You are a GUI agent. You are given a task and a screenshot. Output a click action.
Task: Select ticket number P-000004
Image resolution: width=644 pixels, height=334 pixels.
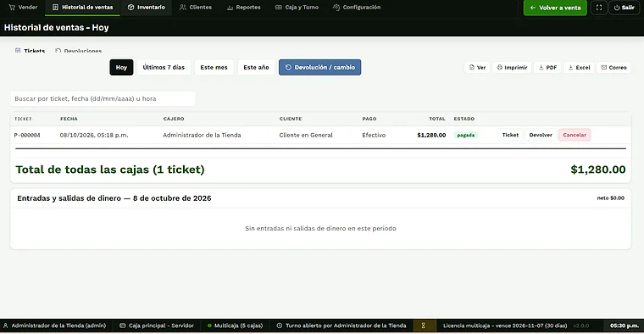(x=27, y=135)
